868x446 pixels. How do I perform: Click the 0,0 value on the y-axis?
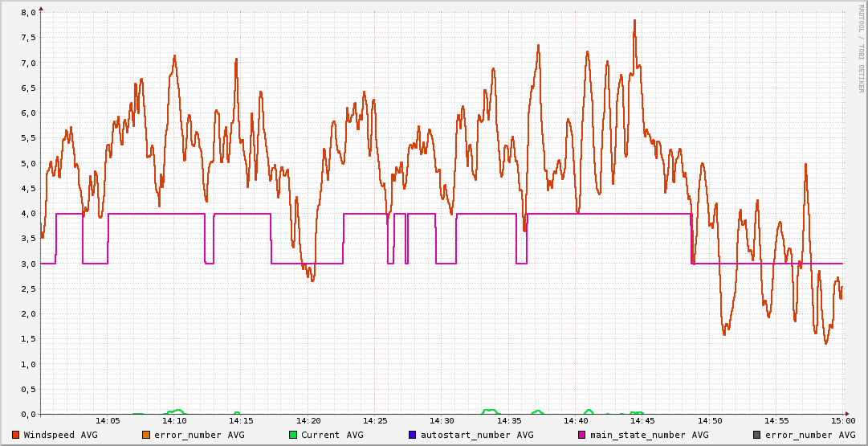click(x=27, y=414)
